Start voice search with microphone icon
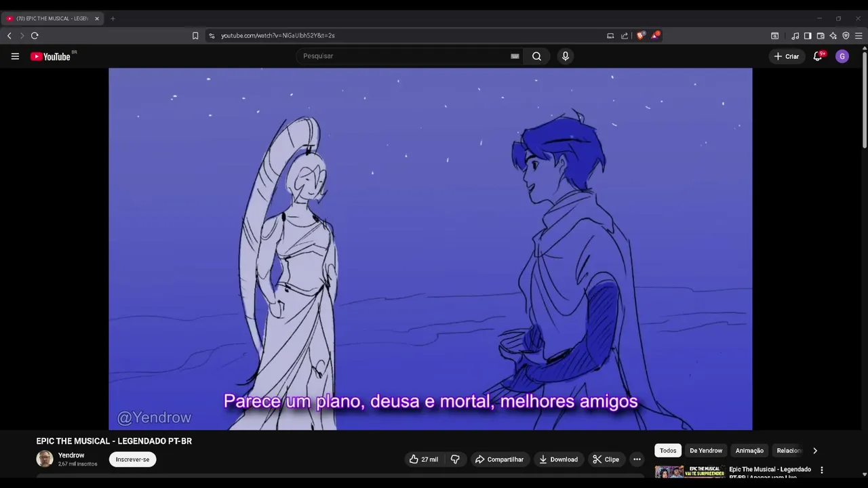 566,56
